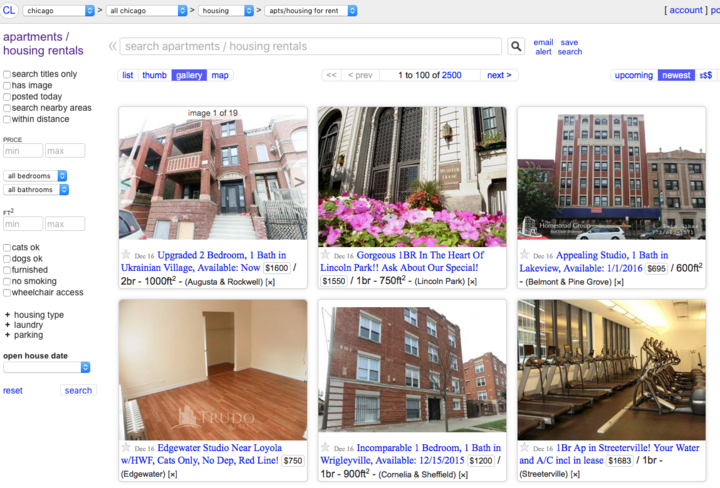The height and width of the screenshot is (488, 720).
Task: Collapse sidebar with the double chevron icon
Action: click(112, 46)
